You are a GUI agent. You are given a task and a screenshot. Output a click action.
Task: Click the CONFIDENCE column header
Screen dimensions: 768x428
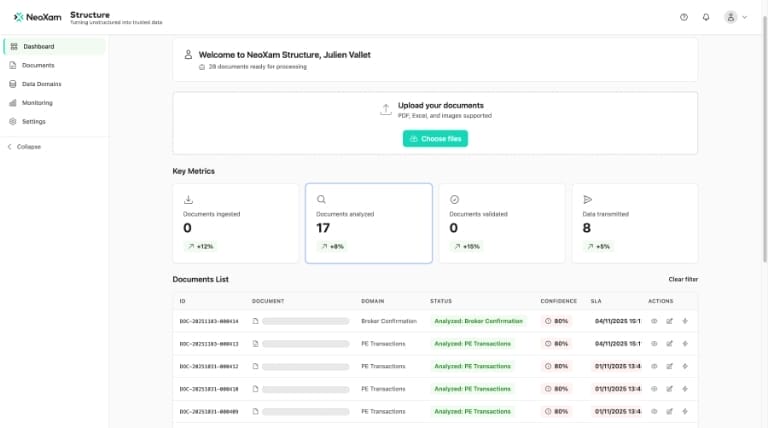coord(558,301)
